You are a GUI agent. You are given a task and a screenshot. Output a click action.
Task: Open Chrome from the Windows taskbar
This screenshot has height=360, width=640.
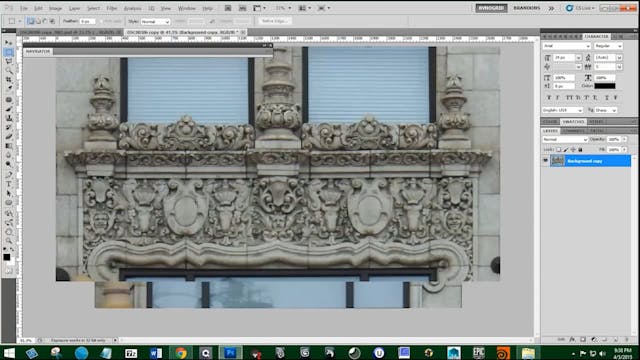pyautogui.click(x=181, y=353)
